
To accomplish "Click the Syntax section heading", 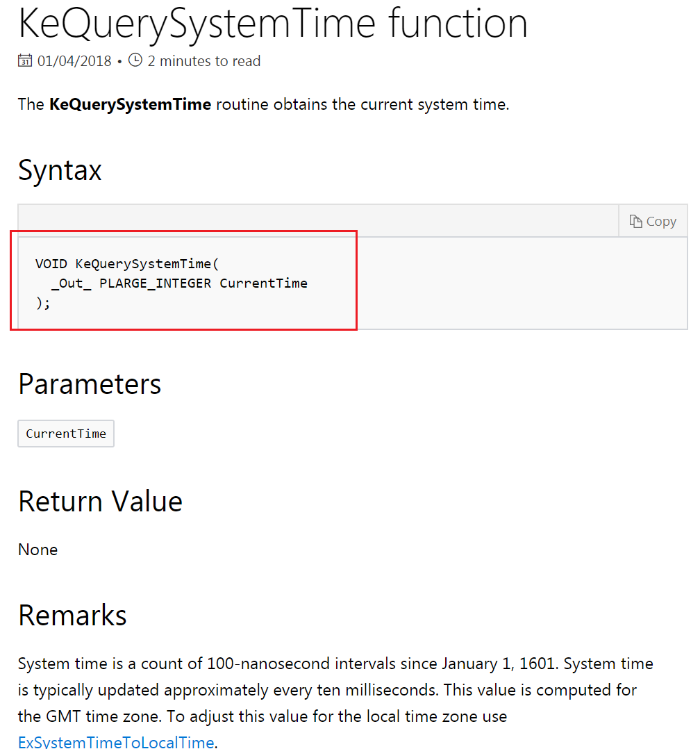I will point(60,170).
